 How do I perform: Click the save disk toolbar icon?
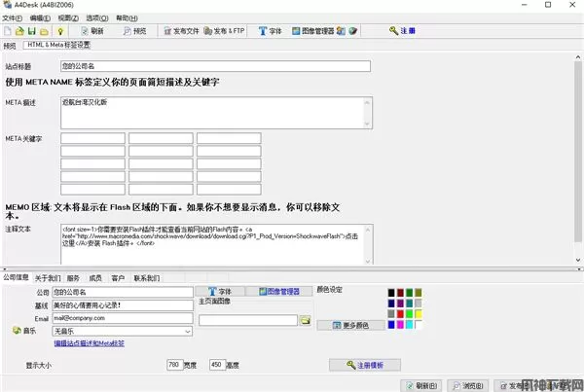tap(32, 31)
